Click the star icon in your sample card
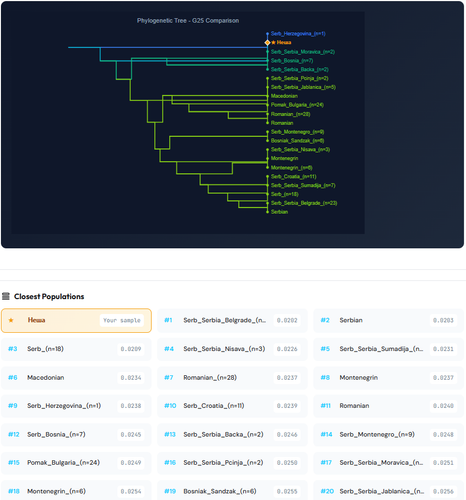 point(11,320)
